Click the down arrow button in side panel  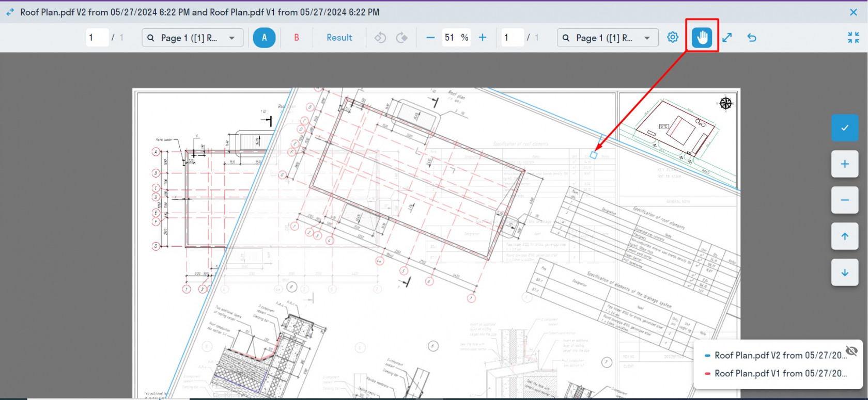click(845, 273)
